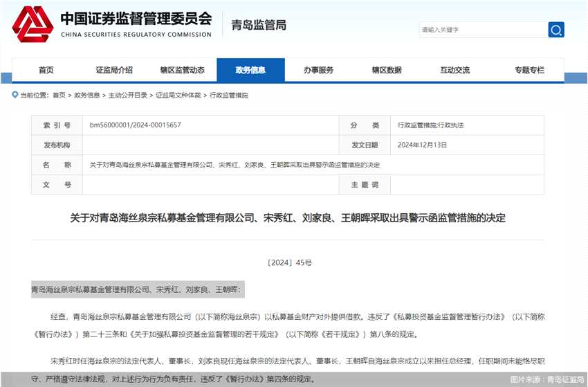Click the 主动公开目录 breadcrumb link
Screen dimensions: 588x387
pyautogui.click(x=128, y=96)
